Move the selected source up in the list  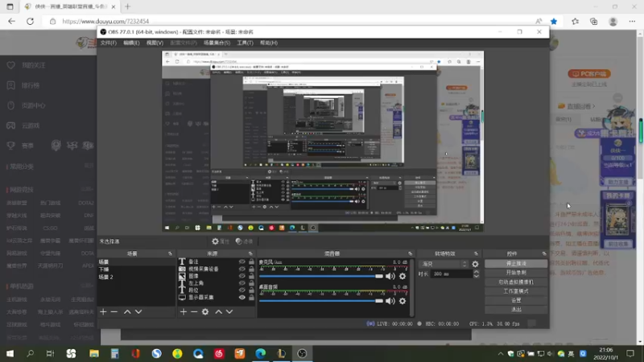tap(218, 312)
